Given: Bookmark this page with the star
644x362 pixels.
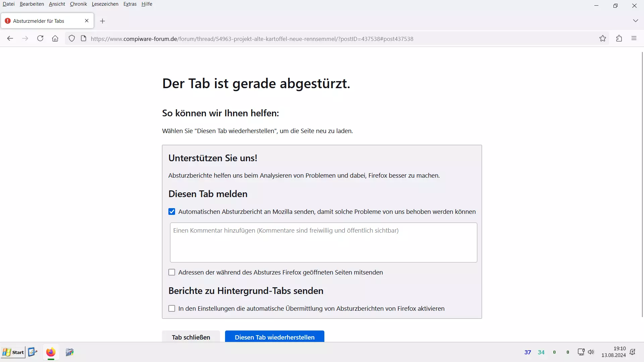Looking at the screenshot, I should point(603,39).
